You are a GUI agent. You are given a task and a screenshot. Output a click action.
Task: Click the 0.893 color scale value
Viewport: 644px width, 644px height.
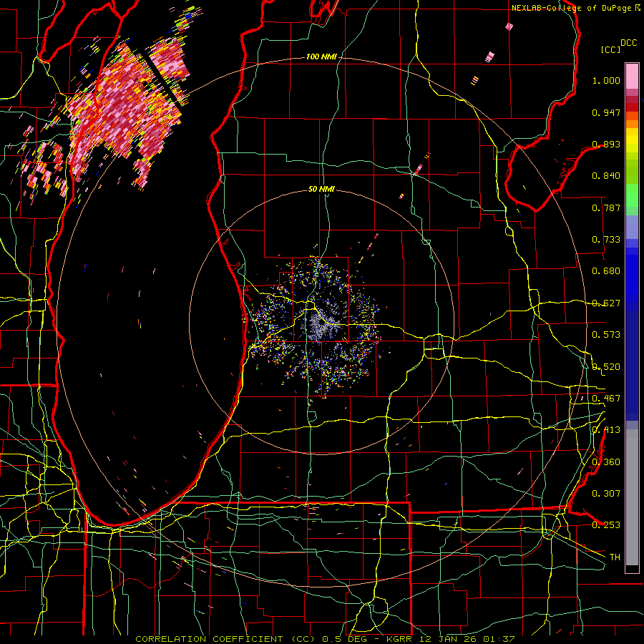tap(606, 144)
